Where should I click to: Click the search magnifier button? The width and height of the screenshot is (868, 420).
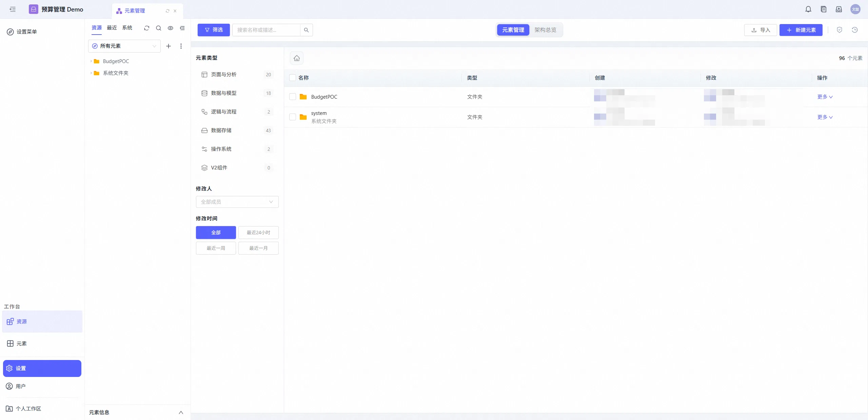307,30
